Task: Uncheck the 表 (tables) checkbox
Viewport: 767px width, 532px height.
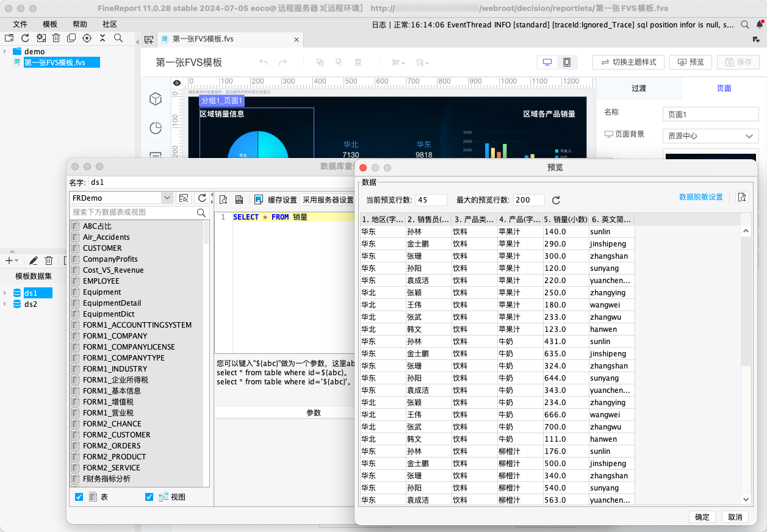Action: pyautogui.click(x=79, y=497)
